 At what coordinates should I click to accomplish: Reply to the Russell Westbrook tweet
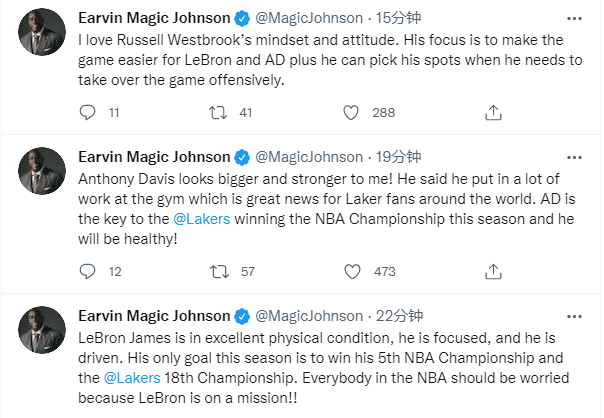86,113
